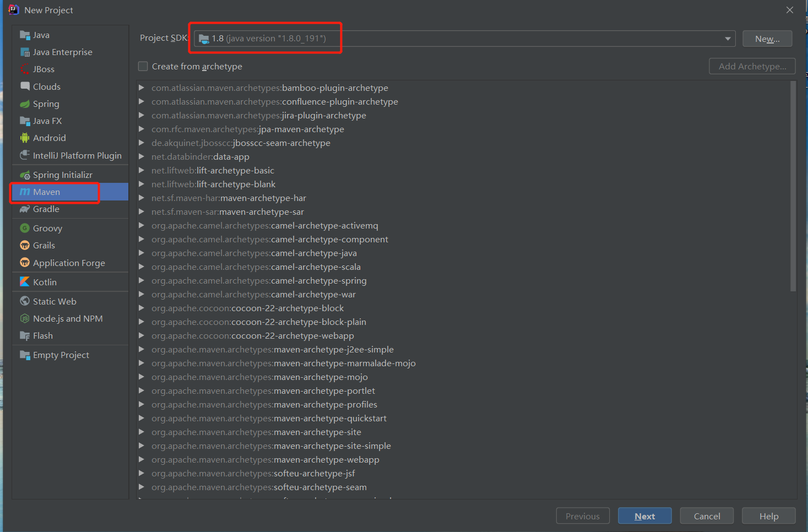The height and width of the screenshot is (532, 808).
Task: Select camel-archetype-scala row
Action: (x=463, y=267)
